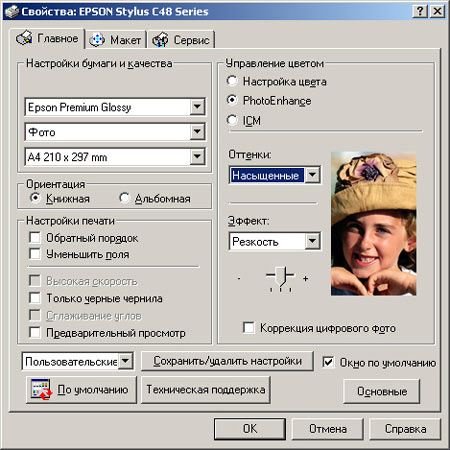Click the printer icon on the Главное tab
This screenshot has width=450, height=450.
24,38
